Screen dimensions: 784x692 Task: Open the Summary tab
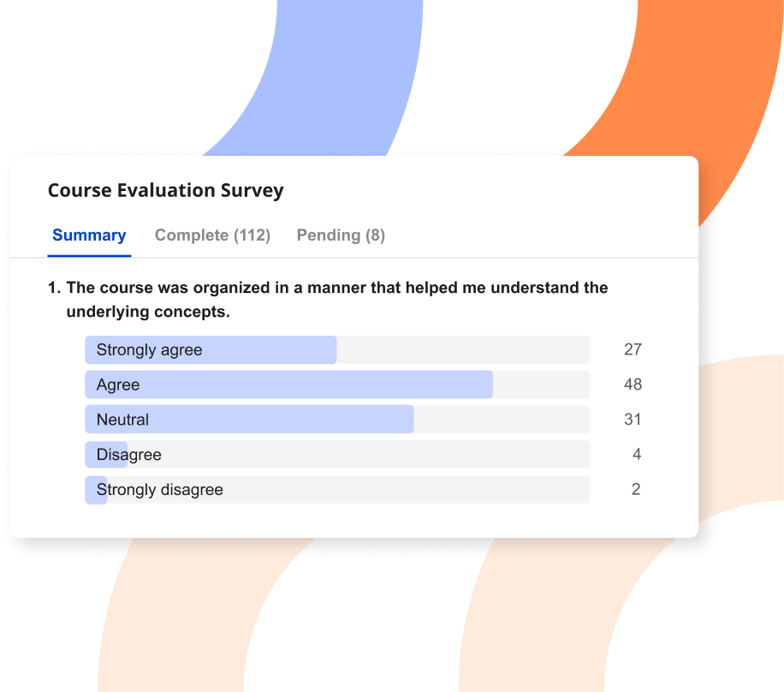tap(89, 236)
